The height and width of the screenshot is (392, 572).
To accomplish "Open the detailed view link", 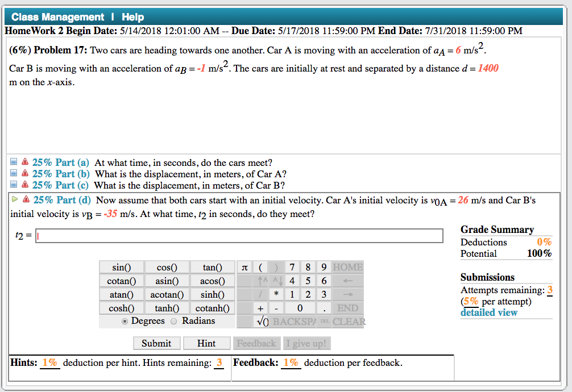I will point(488,312).
